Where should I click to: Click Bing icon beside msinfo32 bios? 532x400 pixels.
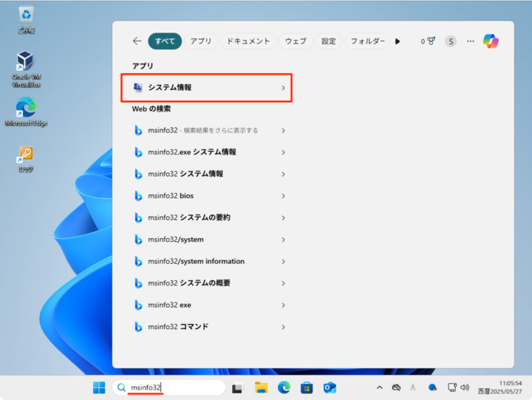[138, 196]
